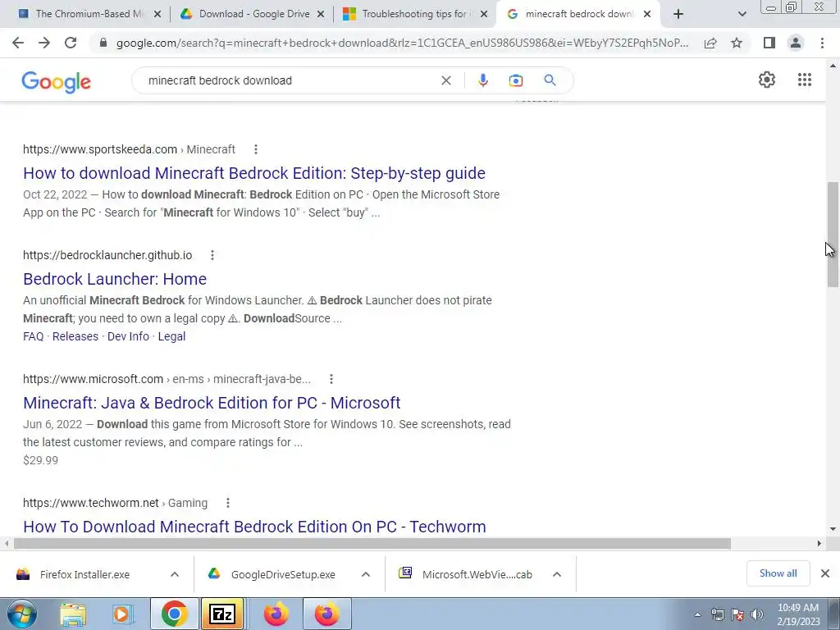Image resolution: width=840 pixels, height=630 pixels.
Task: Close the downloads bar
Action: click(825, 573)
